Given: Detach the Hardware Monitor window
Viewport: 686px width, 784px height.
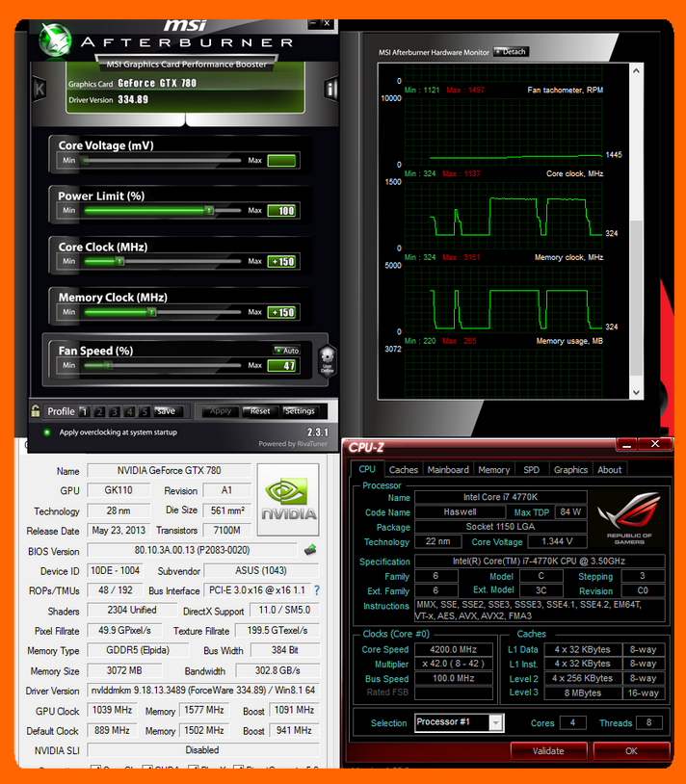Looking at the screenshot, I should (x=511, y=51).
